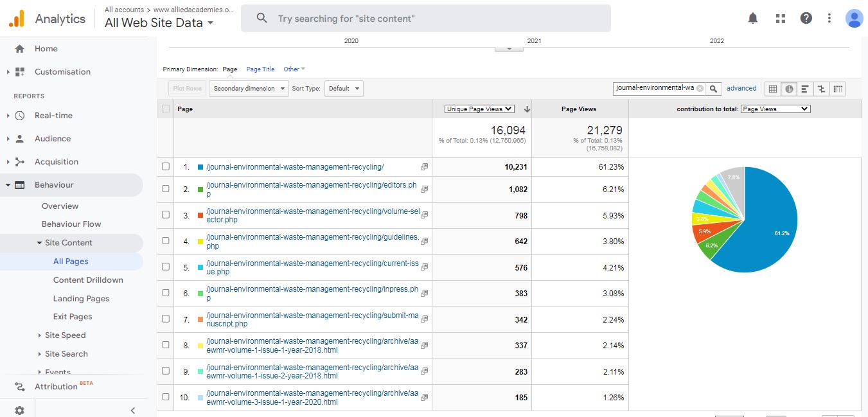Viewport: 868px width, 417px height.
Task: Open the Admin settings gear
Action: point(19,410)
